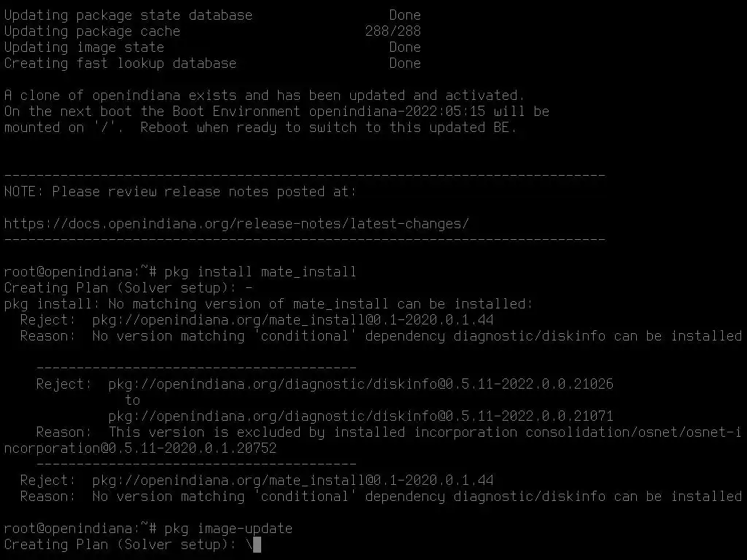Click the 'pkg install mate_install' command text
747x560 pixels.
(x=260, y=272)
